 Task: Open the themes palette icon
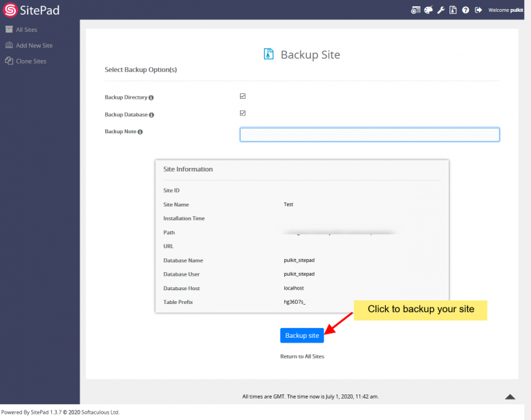click(428, 10)
